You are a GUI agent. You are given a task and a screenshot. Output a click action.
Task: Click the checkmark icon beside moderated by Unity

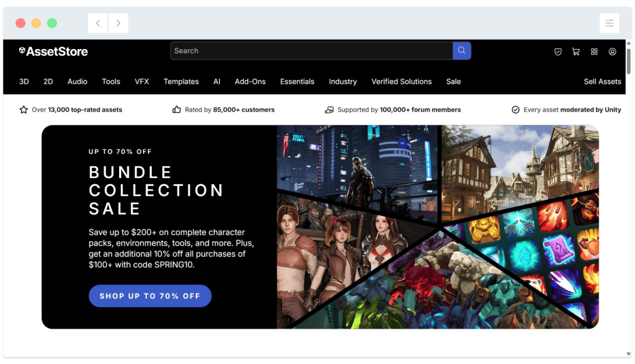[515, 109]
